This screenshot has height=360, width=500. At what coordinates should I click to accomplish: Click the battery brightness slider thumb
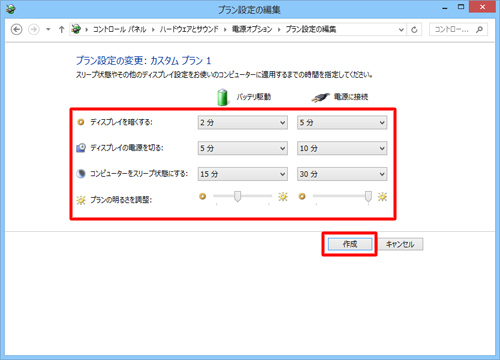pyautogui.click(x=237, y=196)
